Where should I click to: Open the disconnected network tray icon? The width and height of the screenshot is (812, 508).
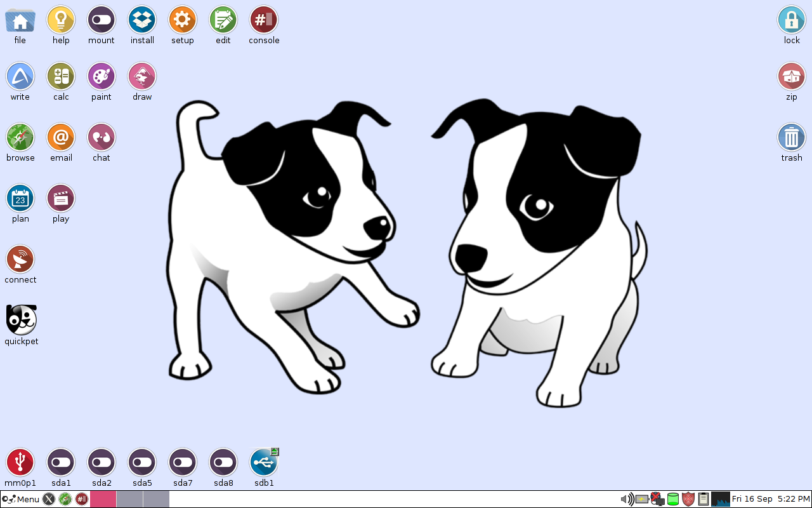(x=657, y=499)
